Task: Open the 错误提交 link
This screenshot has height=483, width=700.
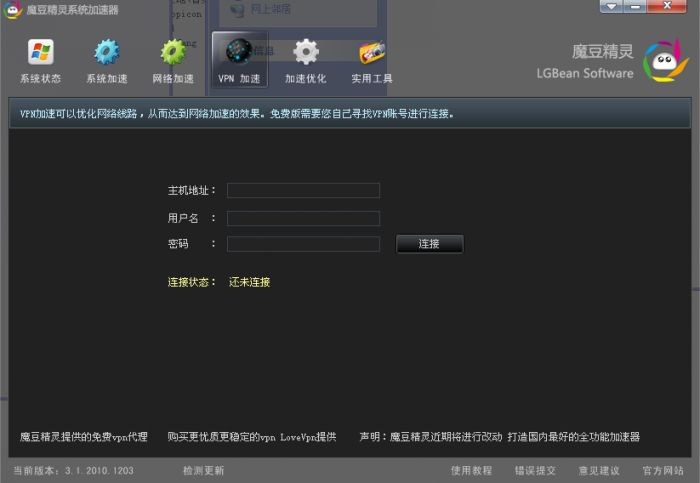Action: [535, 471]
